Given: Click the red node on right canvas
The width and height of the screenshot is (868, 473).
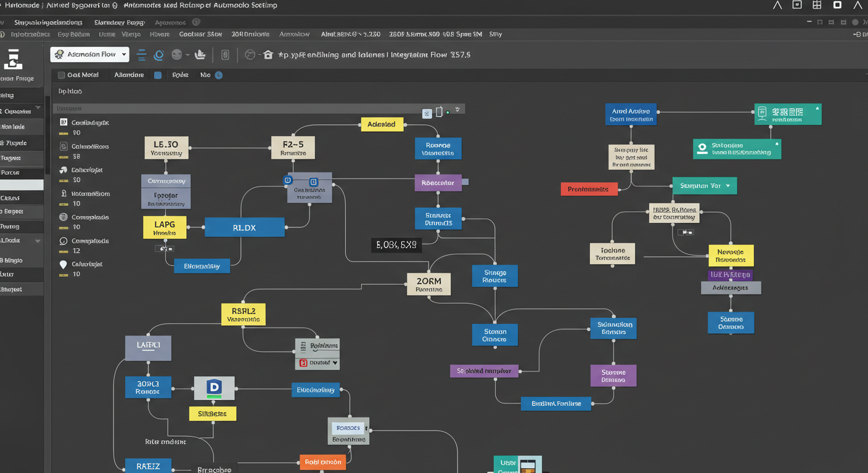Looking at the screenshot, I should tap(588, 189).
